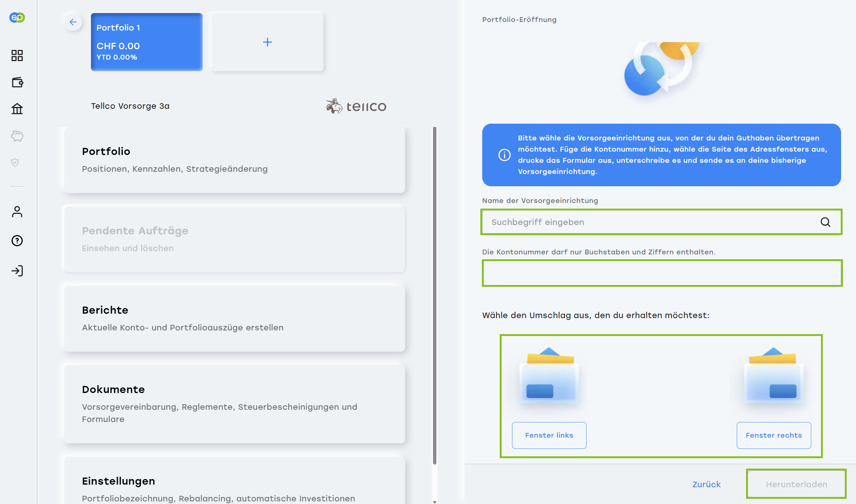Go back with the left arrow button
The height and width of the screenshot is (504, 856).
point(73,22)
